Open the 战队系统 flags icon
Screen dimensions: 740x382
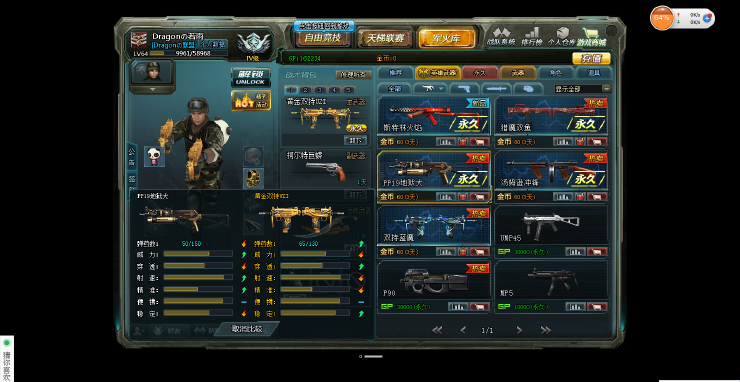501,36
